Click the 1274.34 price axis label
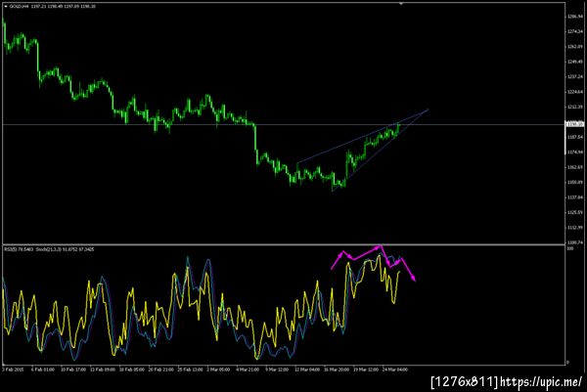This screenshot has width=587, height=392. (575, 31)
